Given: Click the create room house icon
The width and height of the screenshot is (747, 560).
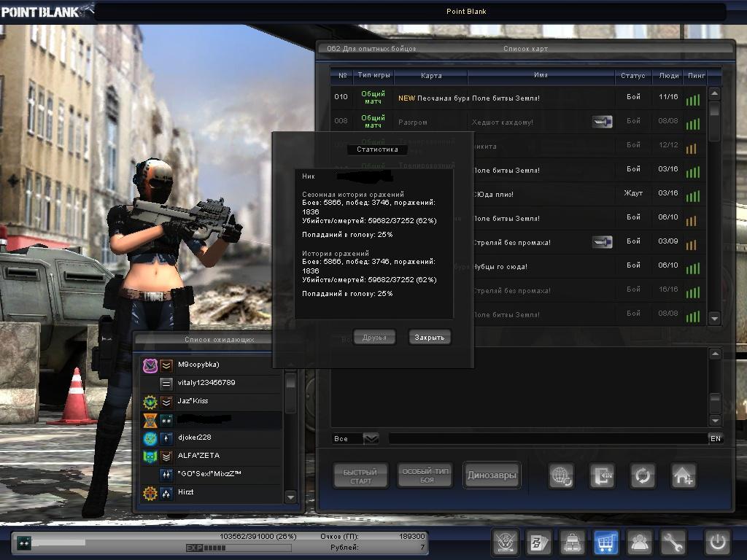Looking at the screenshot, I should [684, 476].
